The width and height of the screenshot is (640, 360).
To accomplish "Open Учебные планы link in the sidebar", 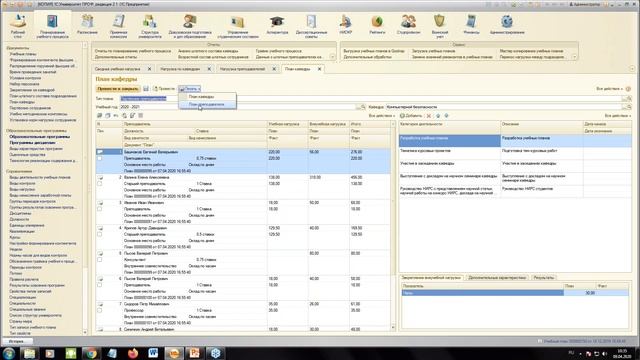I will [23, 53].
